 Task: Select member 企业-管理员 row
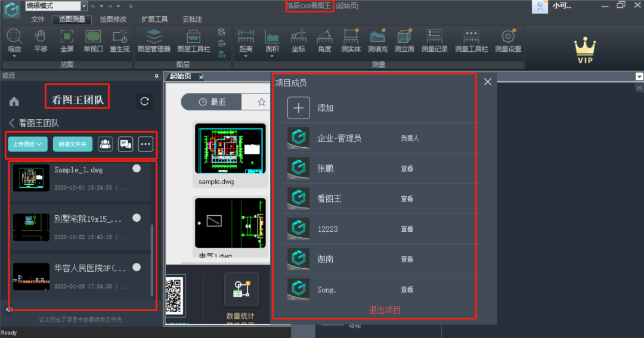pos(381,138)
